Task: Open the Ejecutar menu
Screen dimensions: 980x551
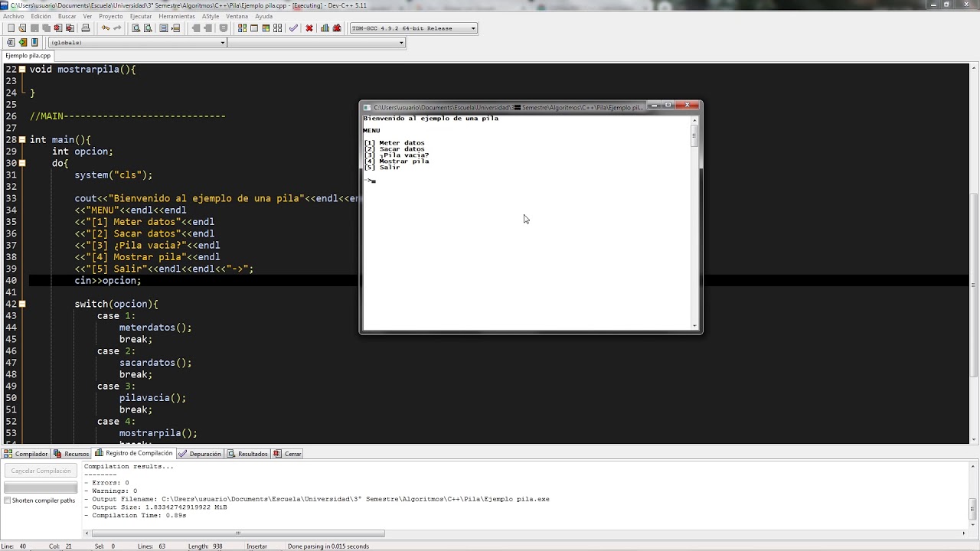Action: 141,16
